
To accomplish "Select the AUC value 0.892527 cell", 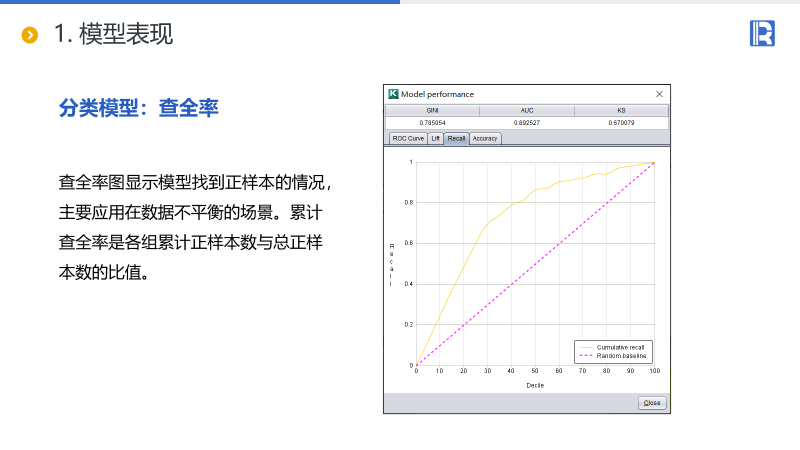I will pyautogui.click(x=527, y=122).
